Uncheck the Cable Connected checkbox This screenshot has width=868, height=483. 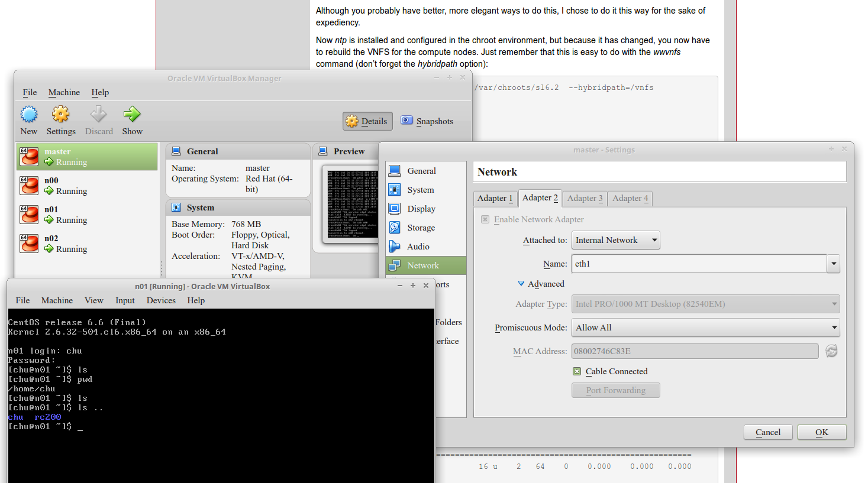[x=577, y=371]
